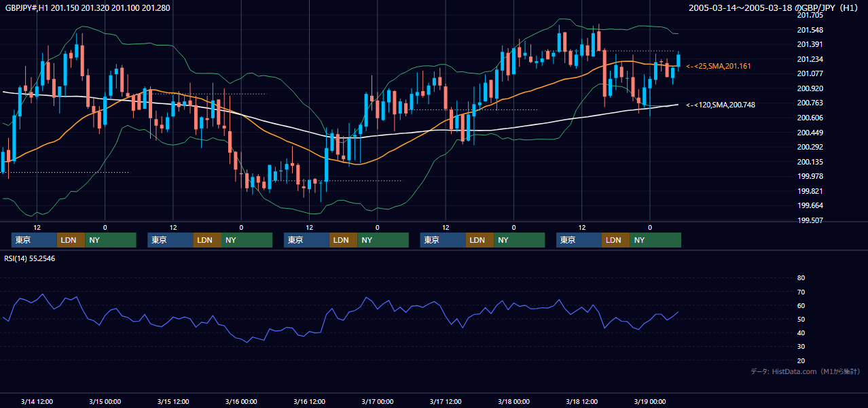Click RSI scale value 50
This screenshot has height=408, width=868.
801,319
